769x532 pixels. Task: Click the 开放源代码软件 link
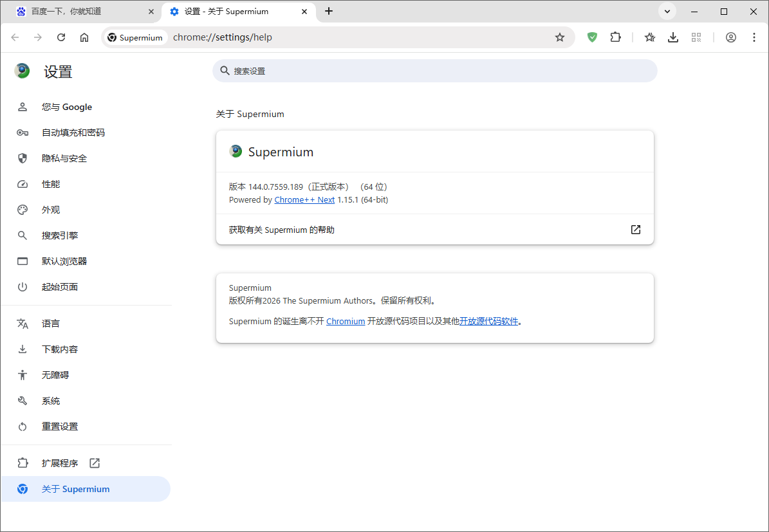(x=488, y=322)
